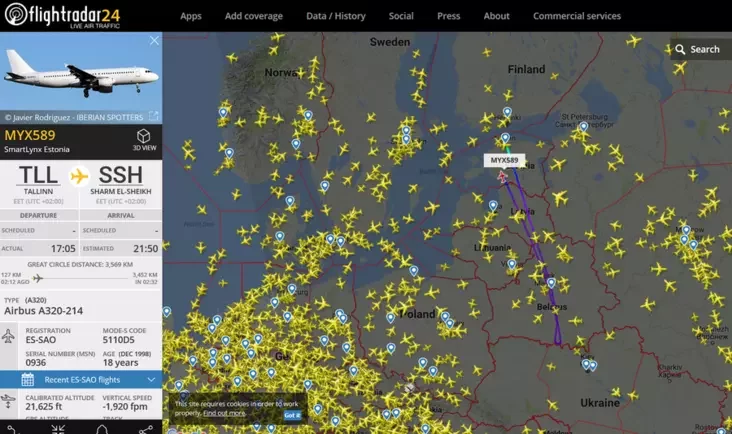Click the alert bell icon

click(102, 429)
